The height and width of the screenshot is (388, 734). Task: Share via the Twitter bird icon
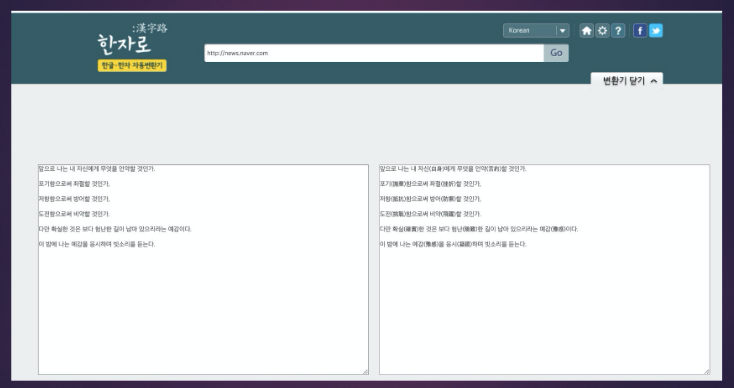point(656,31)
